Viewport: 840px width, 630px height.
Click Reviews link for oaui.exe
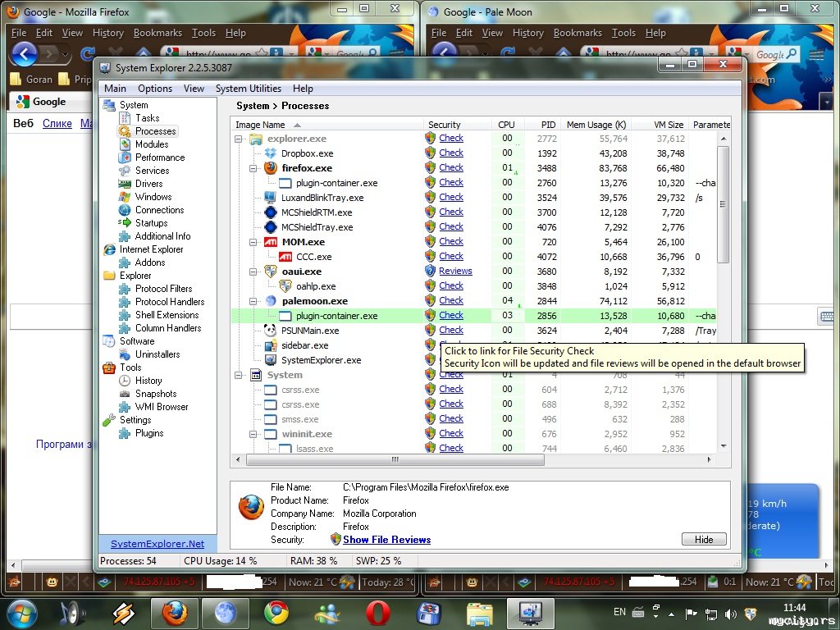(x=455, y=271)
